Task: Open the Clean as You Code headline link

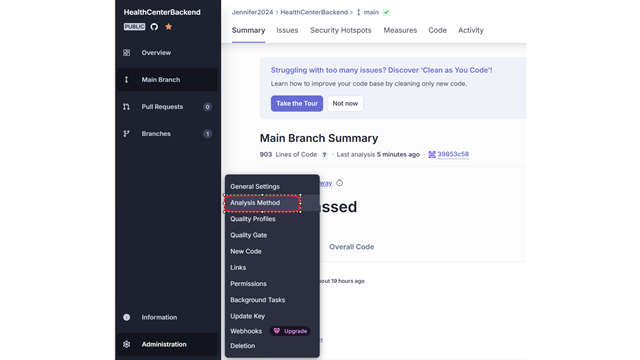Action: [381, 70]
